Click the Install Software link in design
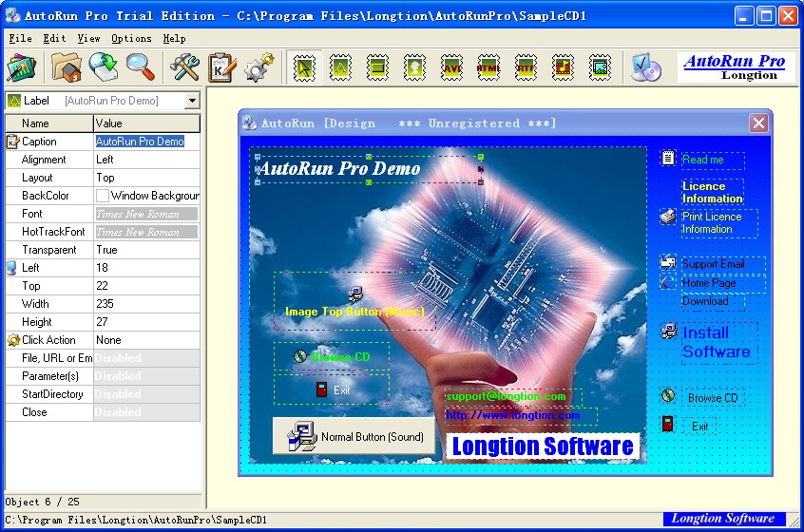804x532 pixels. [716, 342]
